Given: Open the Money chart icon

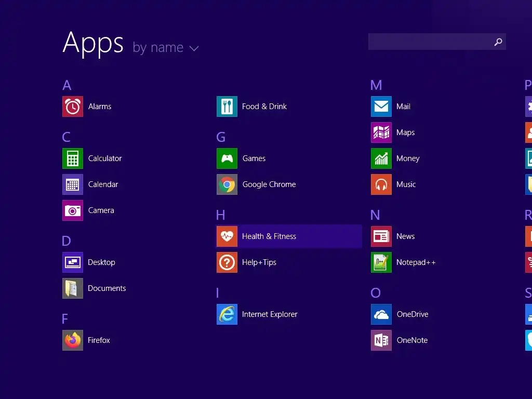Looking at the screenshot, I should click(381, 158).
